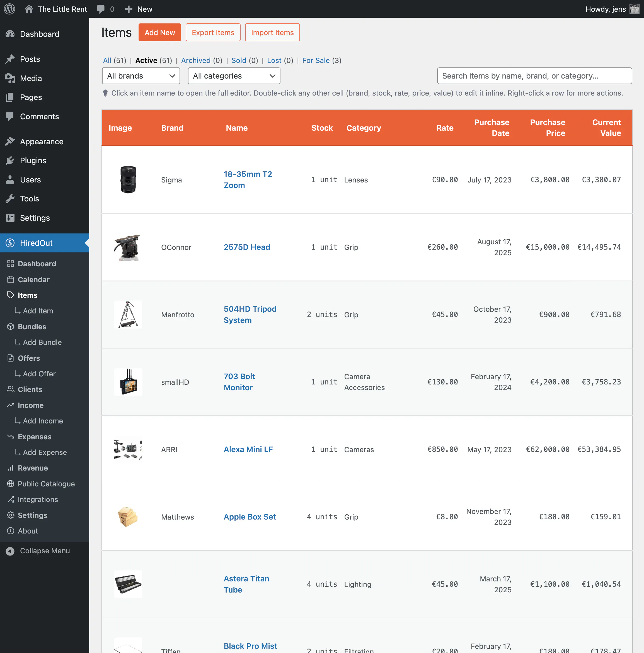Click the Import Items button
644x653 pixels.
[x=272, y=32]
